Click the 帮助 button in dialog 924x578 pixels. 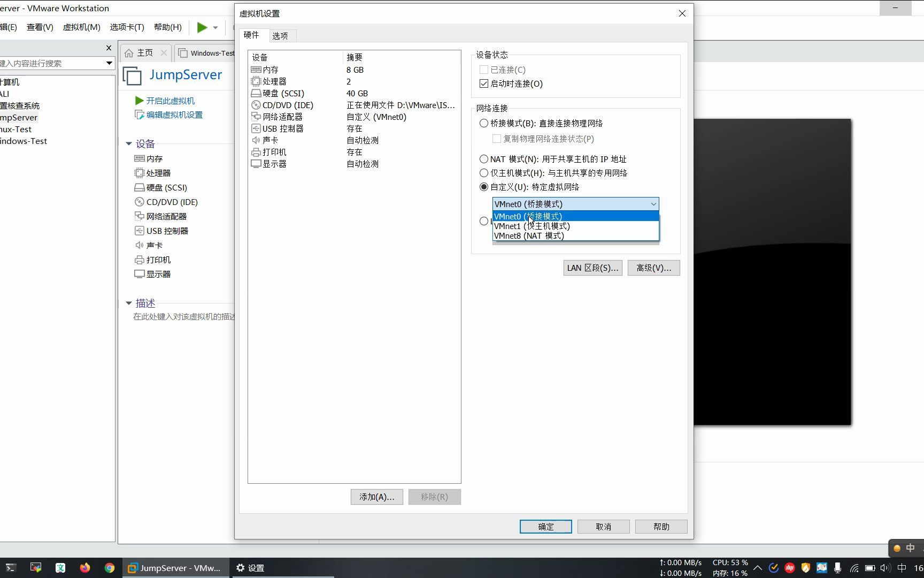[661, 527]
